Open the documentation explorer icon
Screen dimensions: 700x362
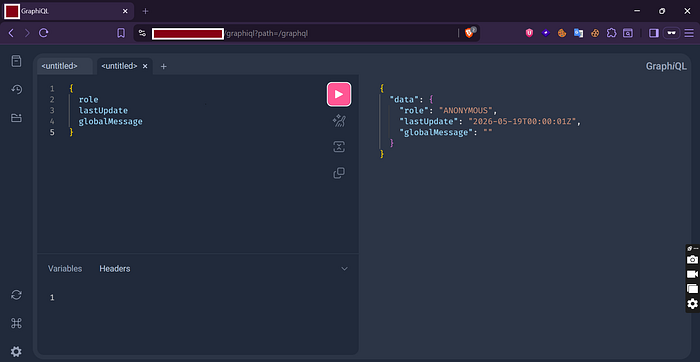17,61
